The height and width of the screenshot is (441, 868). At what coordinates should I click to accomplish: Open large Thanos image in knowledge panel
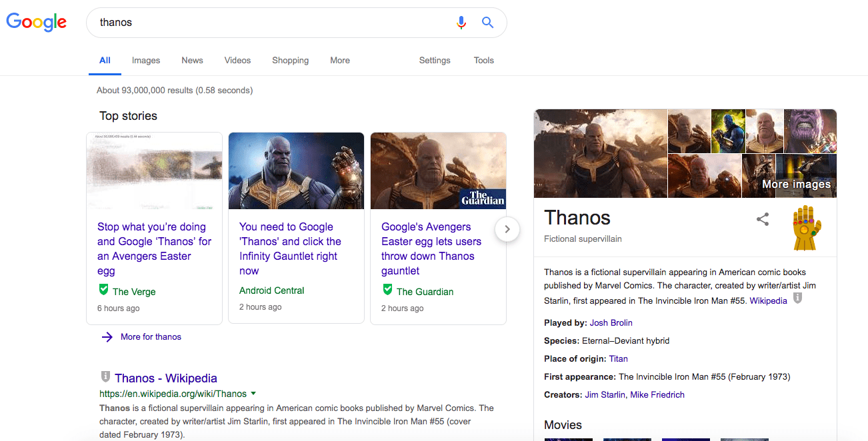(x=601, y=153)
